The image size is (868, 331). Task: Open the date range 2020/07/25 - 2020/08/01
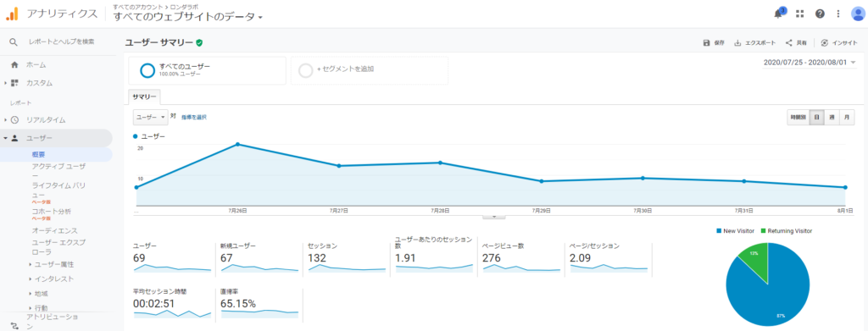tap(810, 63)
